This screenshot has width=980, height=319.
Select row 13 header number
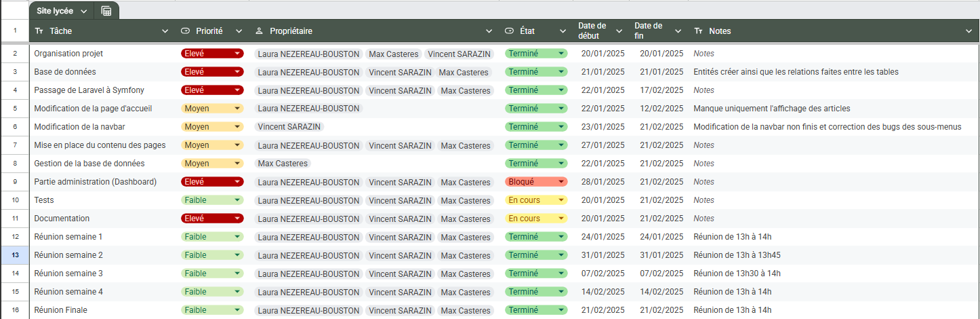tap(14, 255)
